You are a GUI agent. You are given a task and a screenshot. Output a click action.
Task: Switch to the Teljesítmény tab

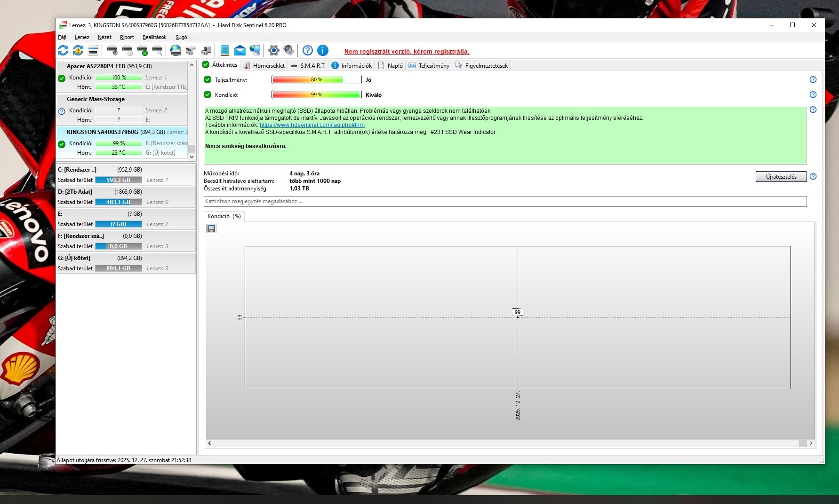pos(429,66)
